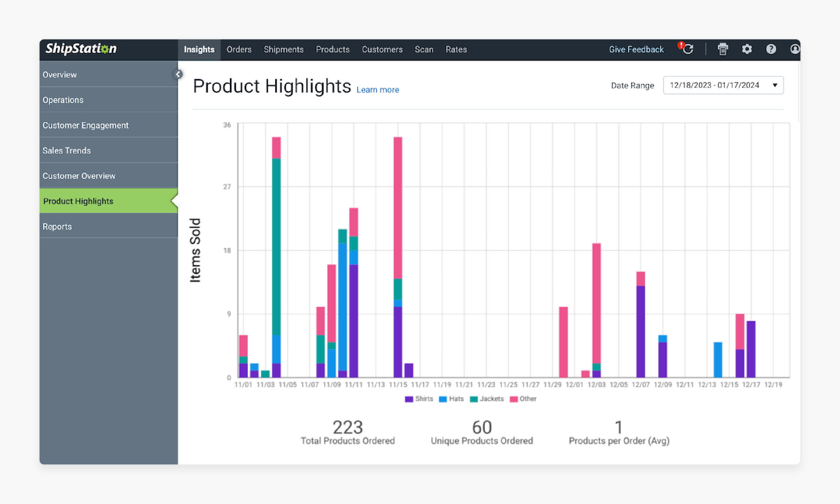Open the user account profile icon

coord(795,49)
